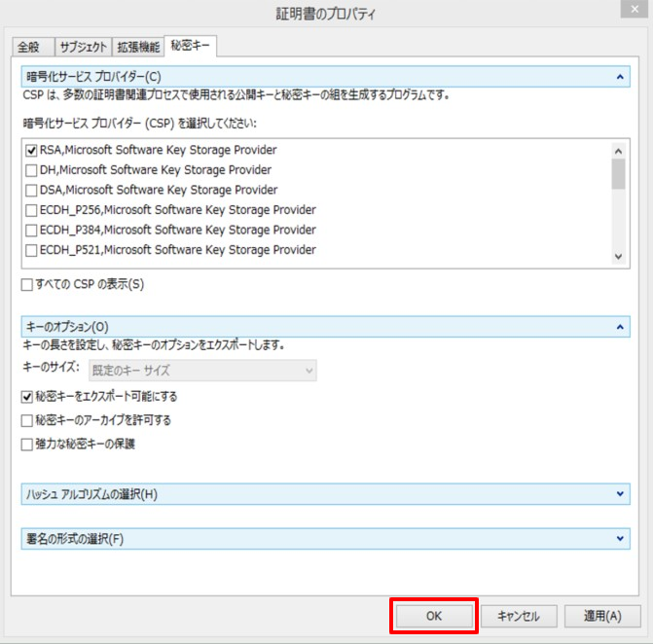Collapse the キーのオプション section chevron
653x644 pixels.
point(620,327)
